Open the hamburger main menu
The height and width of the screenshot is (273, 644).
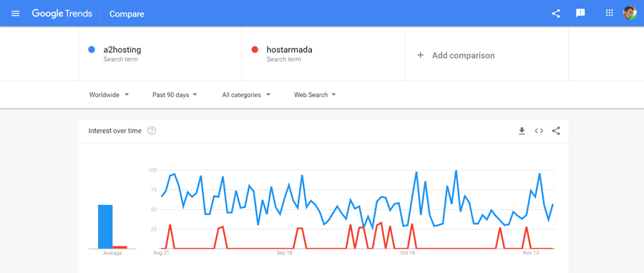pyautogui.click(x=16, y=14)
